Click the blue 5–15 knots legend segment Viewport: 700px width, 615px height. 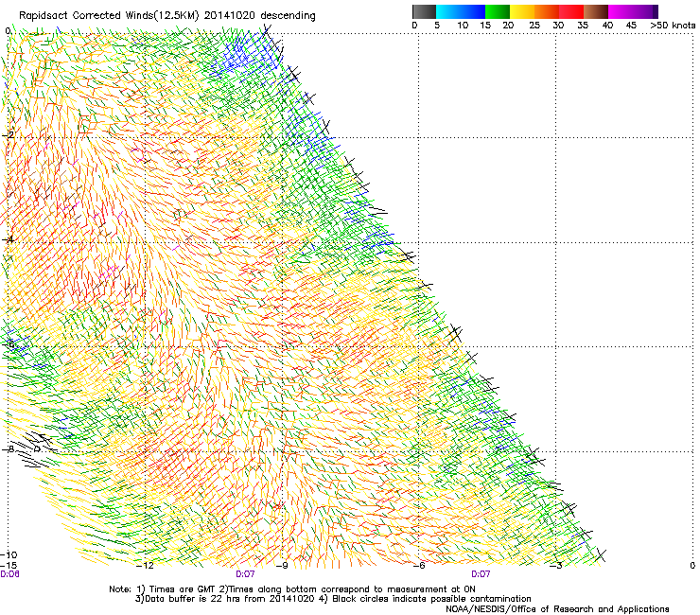coord(461,11)
